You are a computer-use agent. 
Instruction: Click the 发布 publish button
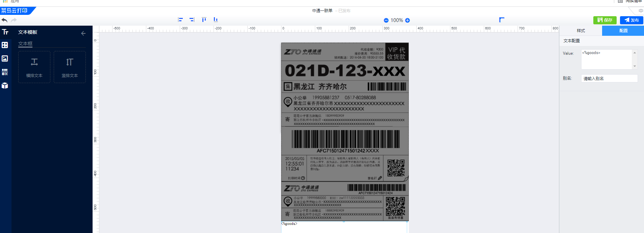click(631, 20)
